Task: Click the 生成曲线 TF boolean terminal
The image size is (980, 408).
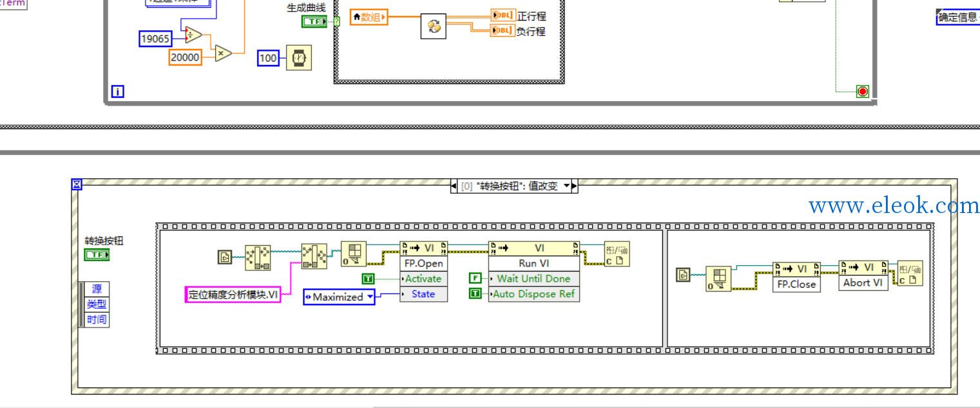Action: click(314, 21)
